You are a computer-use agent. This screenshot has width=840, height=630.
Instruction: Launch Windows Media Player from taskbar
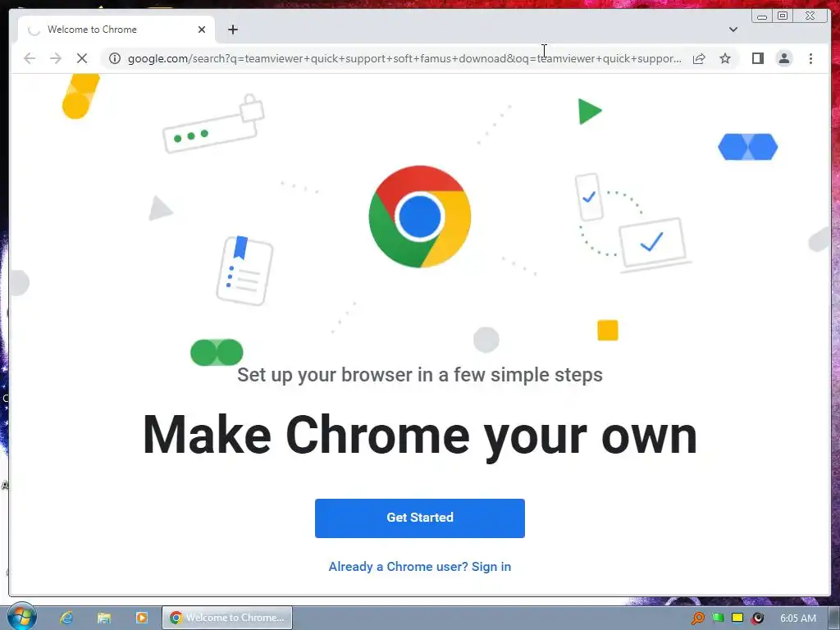click(141, 618)
